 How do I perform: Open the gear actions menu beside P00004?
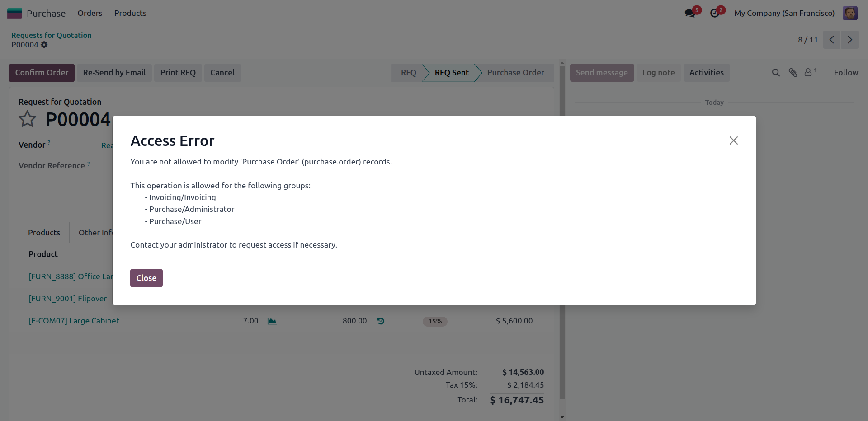click(x=44, y=45)
